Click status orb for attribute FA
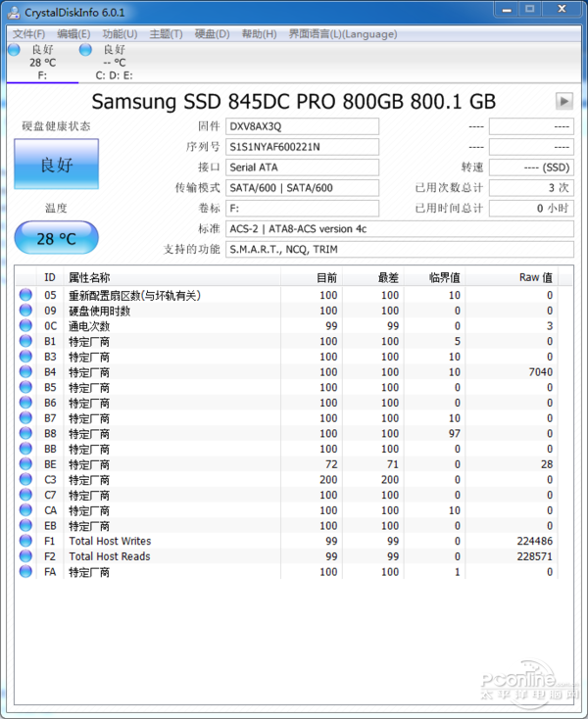The image size is (588, 719). pyautogui.click(x=25, y=571)
